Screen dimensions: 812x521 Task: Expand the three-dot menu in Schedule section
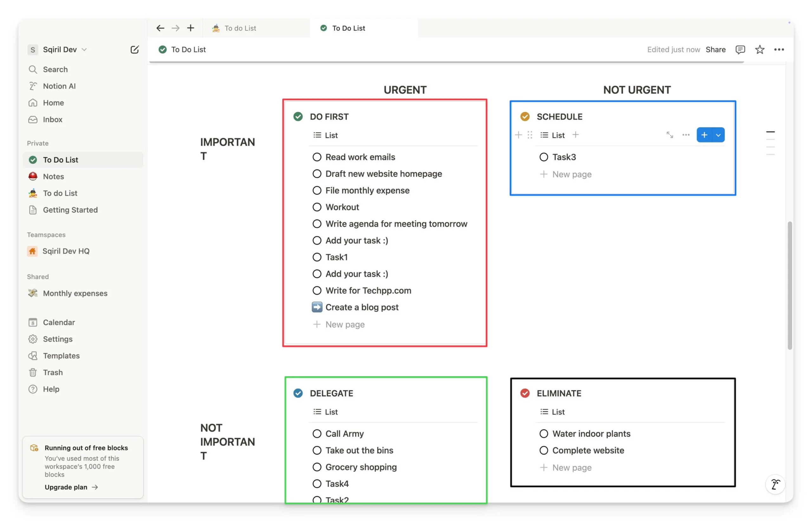(686, 135)
